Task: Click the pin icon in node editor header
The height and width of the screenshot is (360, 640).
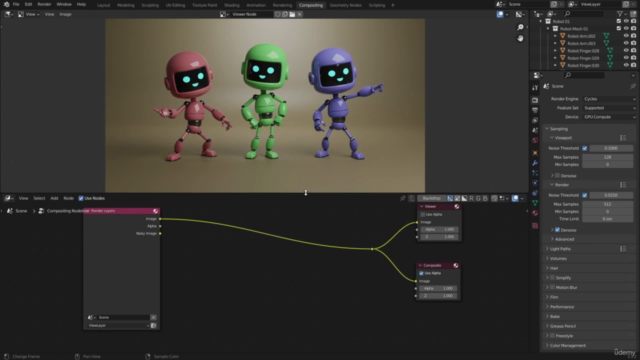Action: [x=402, y=198]
